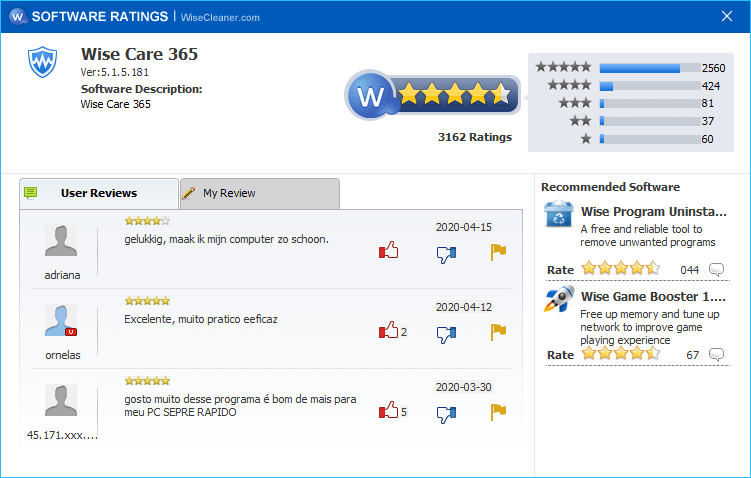The width and height of the screenshot is (751, 478).
Task: Click the Wise Program Uninstaller icon
Action: click(x=558, y=214)
